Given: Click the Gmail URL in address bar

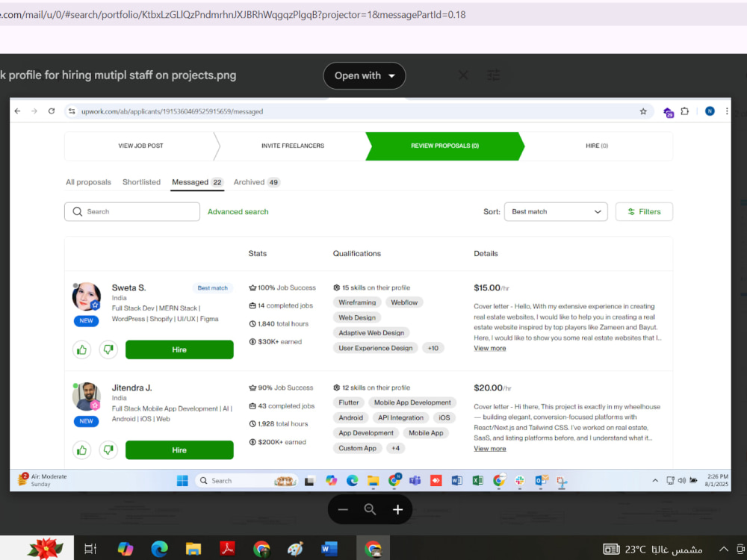Looking at the screenshot, I should [x=233, y=15].
